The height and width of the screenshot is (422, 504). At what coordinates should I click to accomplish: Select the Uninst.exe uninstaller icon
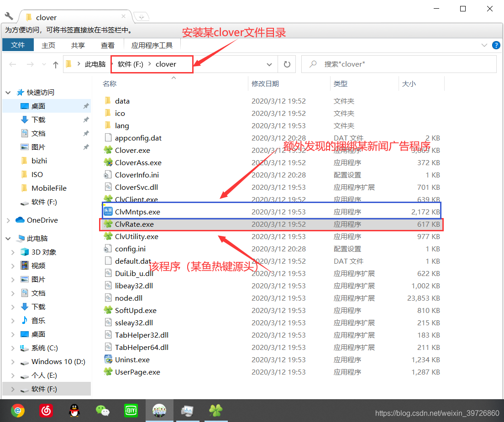pyautogui.click(x=108, y=359)
